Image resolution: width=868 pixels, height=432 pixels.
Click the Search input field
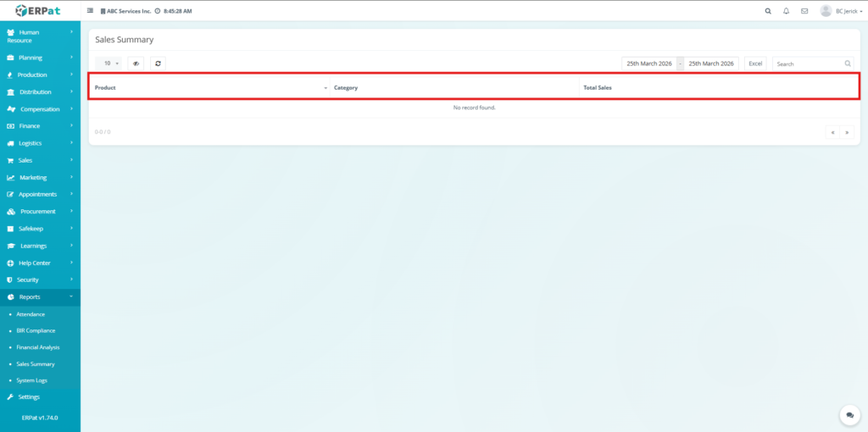[x=808, y=64]
